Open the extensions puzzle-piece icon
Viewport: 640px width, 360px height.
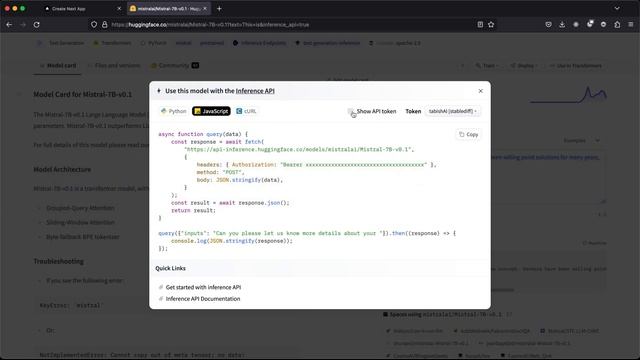tap(617, 24)
